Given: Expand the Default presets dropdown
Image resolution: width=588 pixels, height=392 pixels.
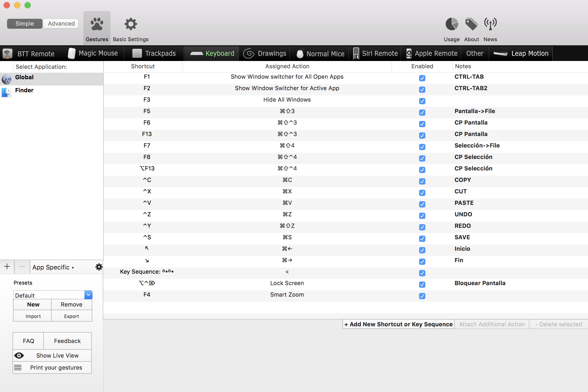Looking at the screenshot, I should point(88,295).
